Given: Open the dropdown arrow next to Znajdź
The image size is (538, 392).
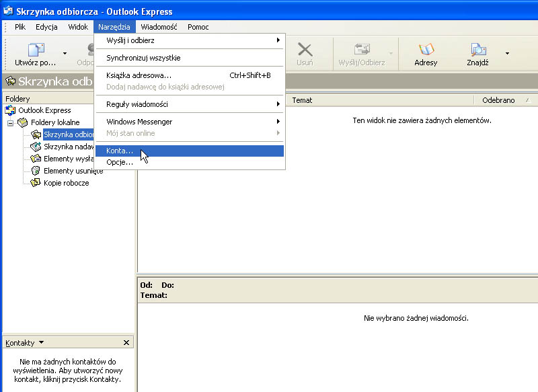Looking at the screenshot, I should [x=507, y=54].
